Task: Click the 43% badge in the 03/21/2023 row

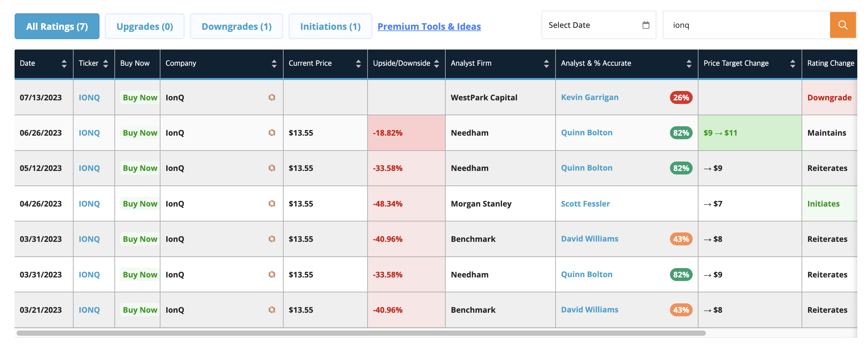Action: click(x=681, y=310)
